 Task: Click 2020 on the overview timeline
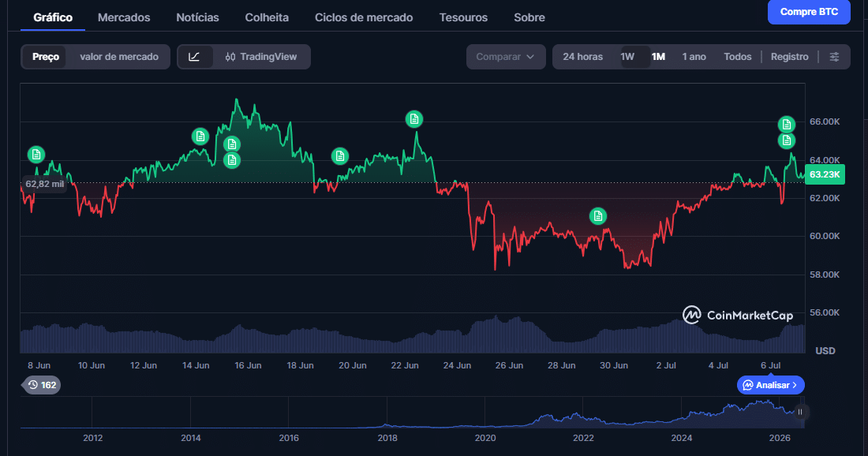point(485,438)
